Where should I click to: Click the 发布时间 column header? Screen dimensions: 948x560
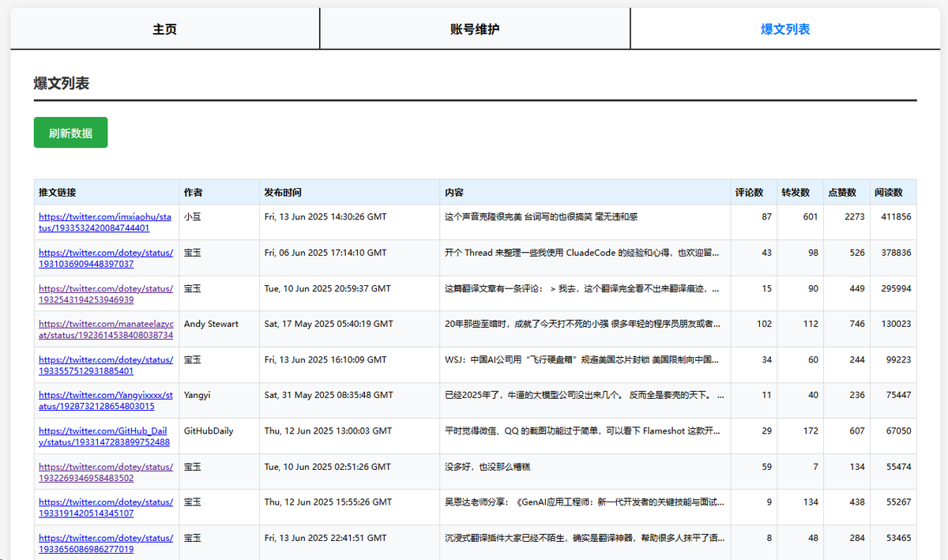click(x=349, y=192)
